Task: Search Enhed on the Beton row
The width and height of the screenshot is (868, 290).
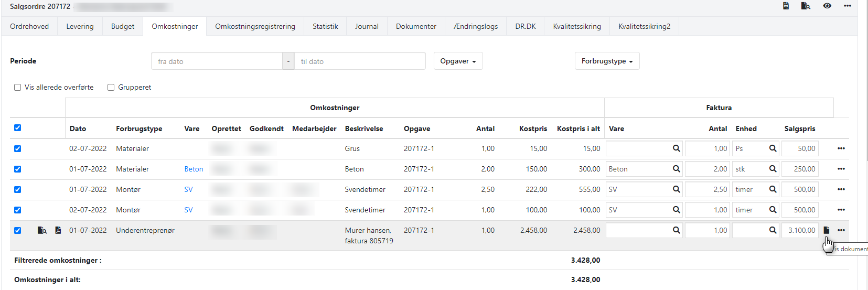Action: coord(773,169)
